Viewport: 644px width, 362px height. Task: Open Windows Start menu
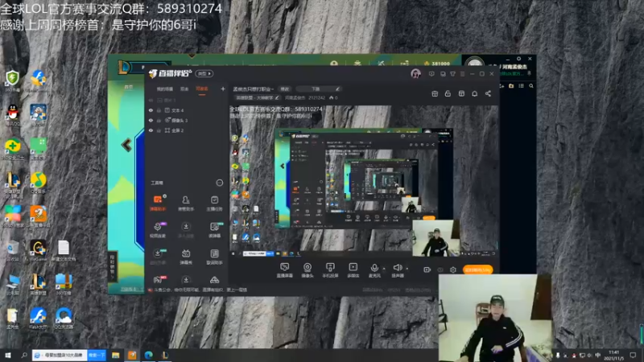(7, 355)
